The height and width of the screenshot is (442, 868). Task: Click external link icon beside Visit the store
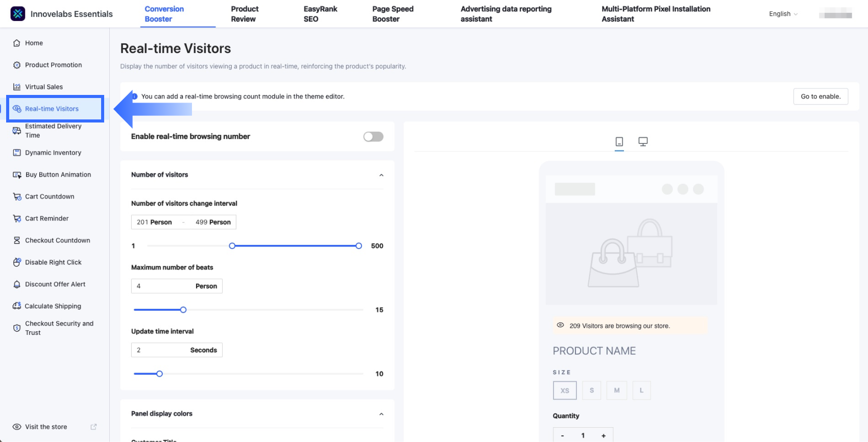click(x=93, y=427)
